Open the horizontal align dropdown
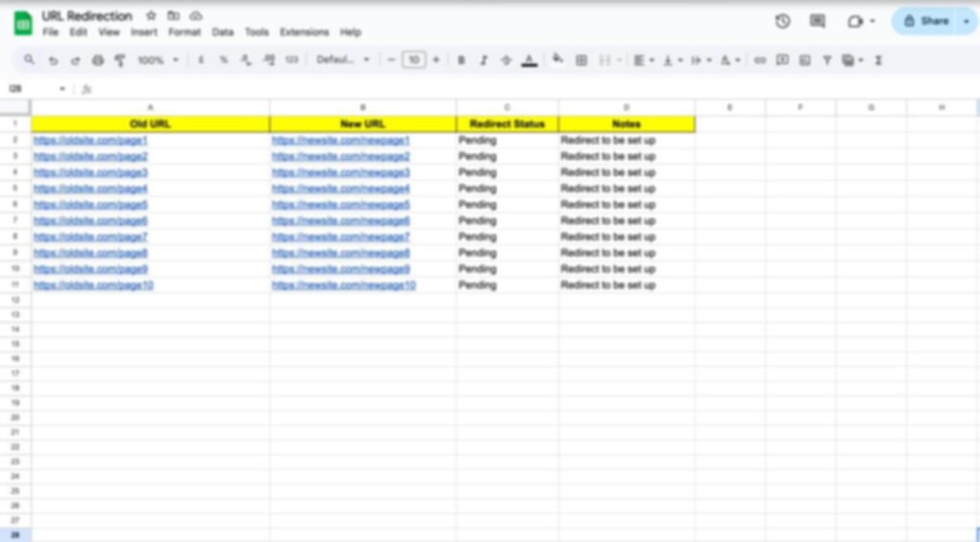This screenshot has height=542, width=980. pos(644,60)
